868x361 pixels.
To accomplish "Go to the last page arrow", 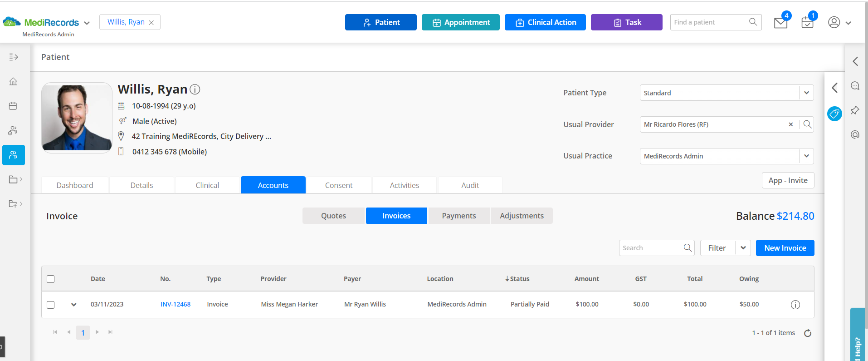I will tap(110, 332).
